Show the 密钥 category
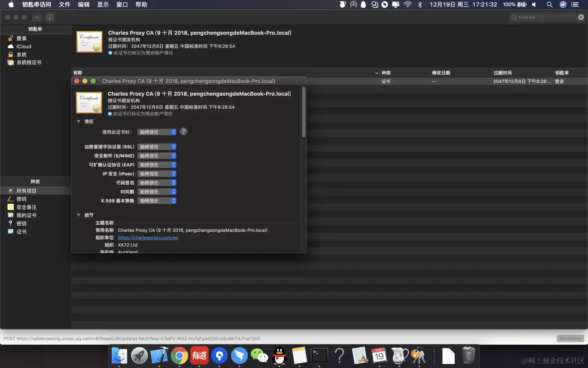 point(22,224)
